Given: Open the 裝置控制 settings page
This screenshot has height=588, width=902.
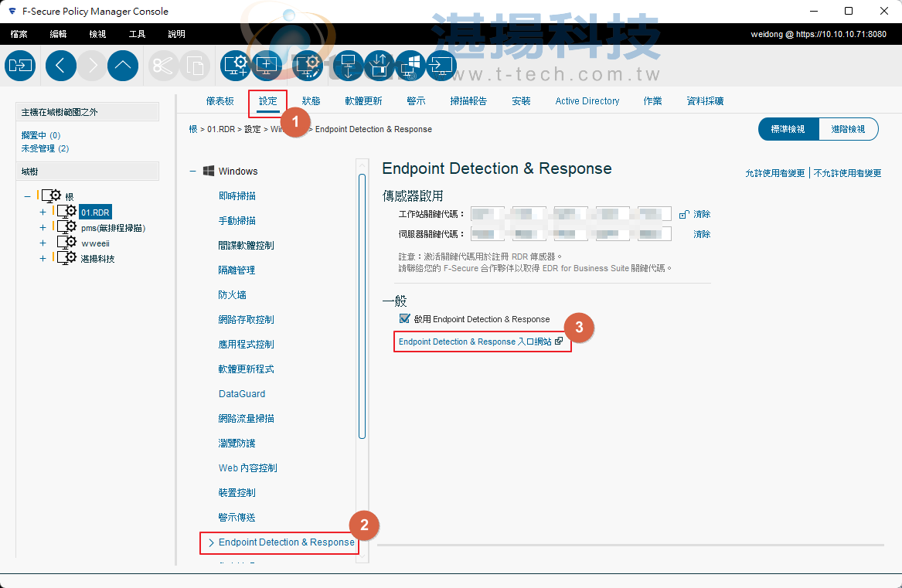Looking at the screenshot, I should pyautogui.click(x=237, y=493).
